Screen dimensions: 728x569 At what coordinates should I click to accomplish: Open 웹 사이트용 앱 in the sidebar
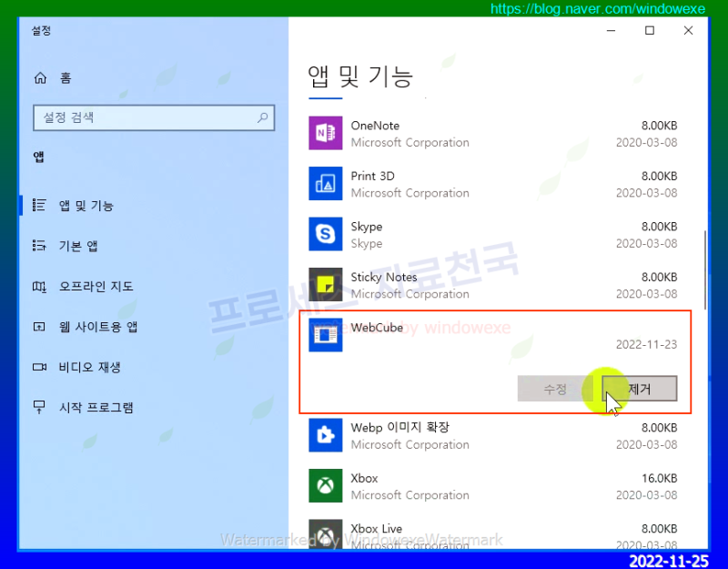click(98, 327)
